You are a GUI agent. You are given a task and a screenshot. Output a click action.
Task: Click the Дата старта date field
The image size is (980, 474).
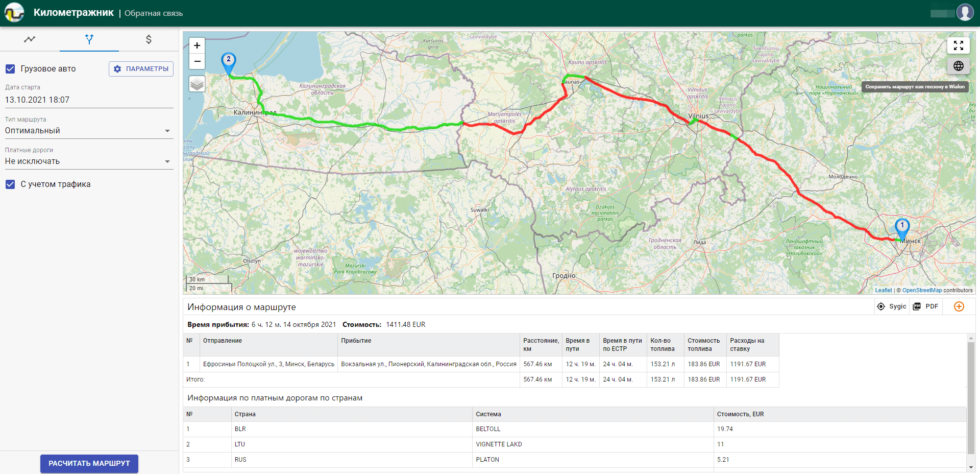pyautogui.click(x=89, y=100)
